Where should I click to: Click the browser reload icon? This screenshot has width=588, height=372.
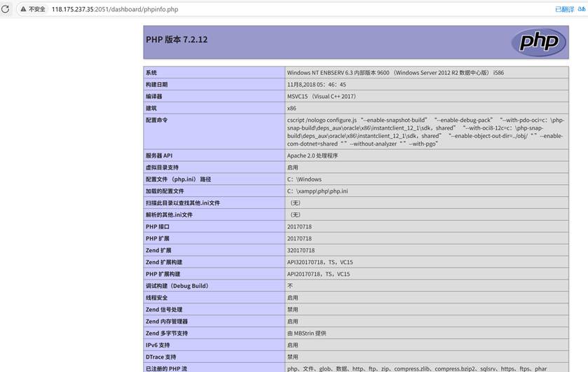point(5,9)
